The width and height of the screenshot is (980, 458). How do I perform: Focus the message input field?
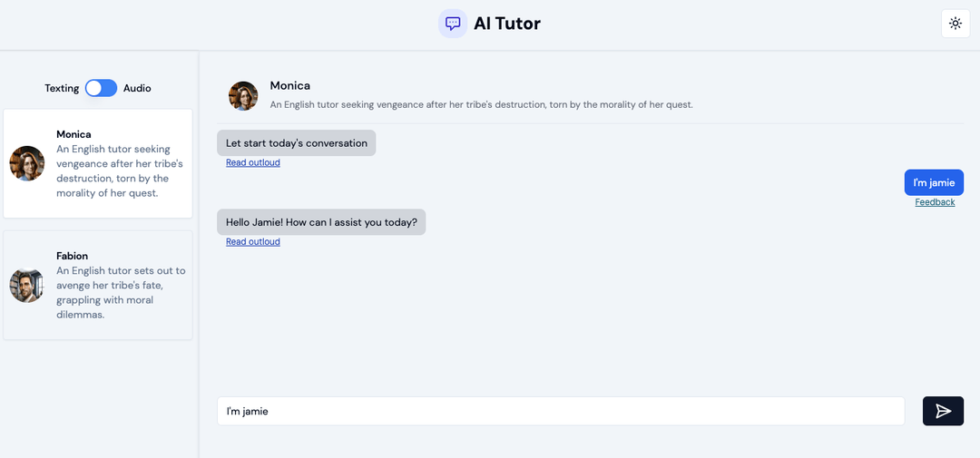[x=561, y=411]
